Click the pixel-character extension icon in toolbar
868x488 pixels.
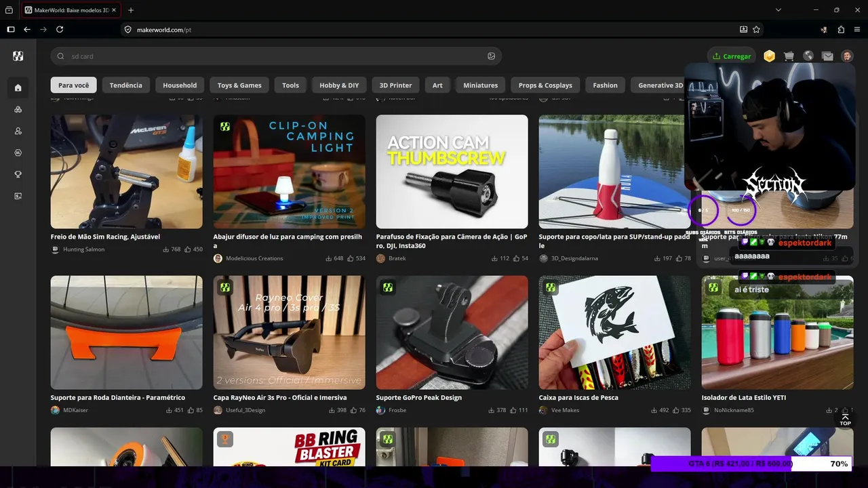click(x=824, y=30)
